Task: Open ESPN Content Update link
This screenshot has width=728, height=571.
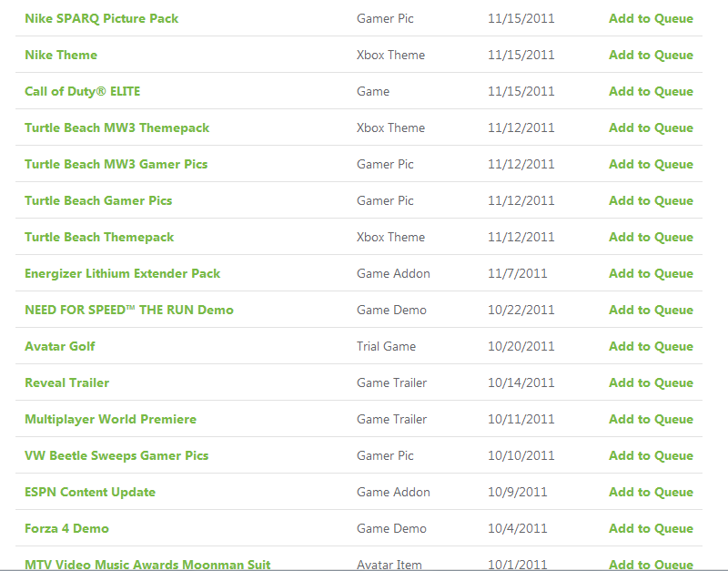Action: 90,492
